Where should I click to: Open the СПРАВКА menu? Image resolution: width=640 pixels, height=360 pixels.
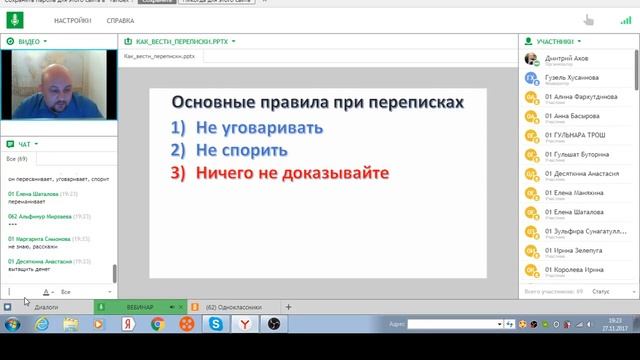(120, 20)
